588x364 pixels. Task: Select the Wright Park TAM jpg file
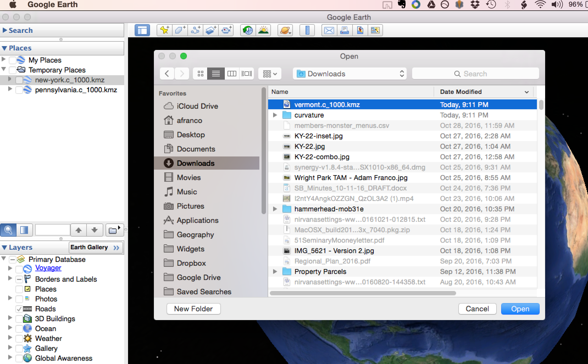[350, 178]
